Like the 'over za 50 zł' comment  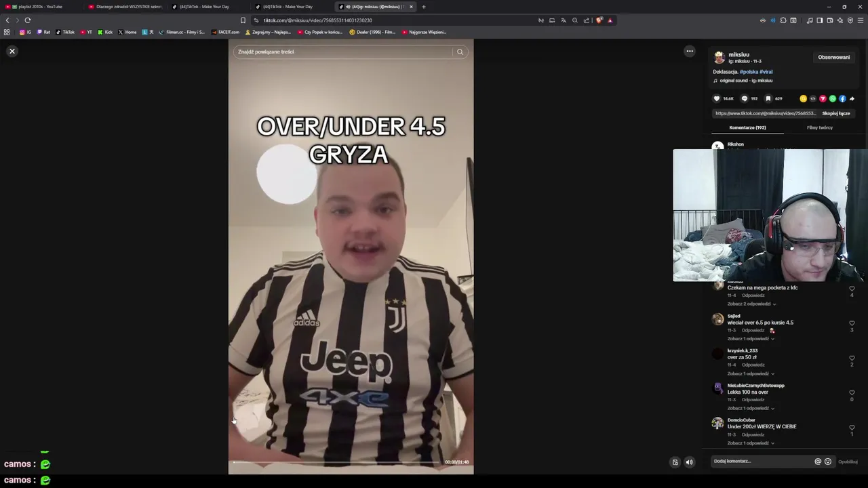coord(852,358)
